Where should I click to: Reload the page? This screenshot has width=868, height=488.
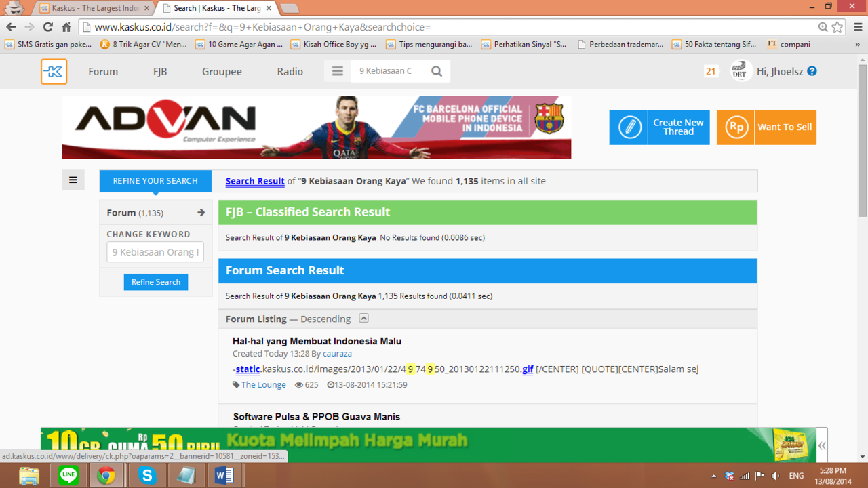tap(47, 27)
